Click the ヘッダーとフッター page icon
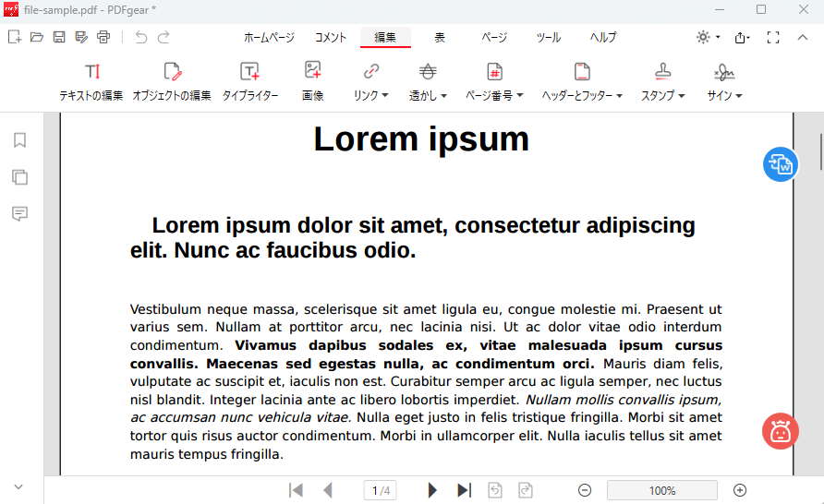Viewport: 824px width, 504px height. coord(582,71)
